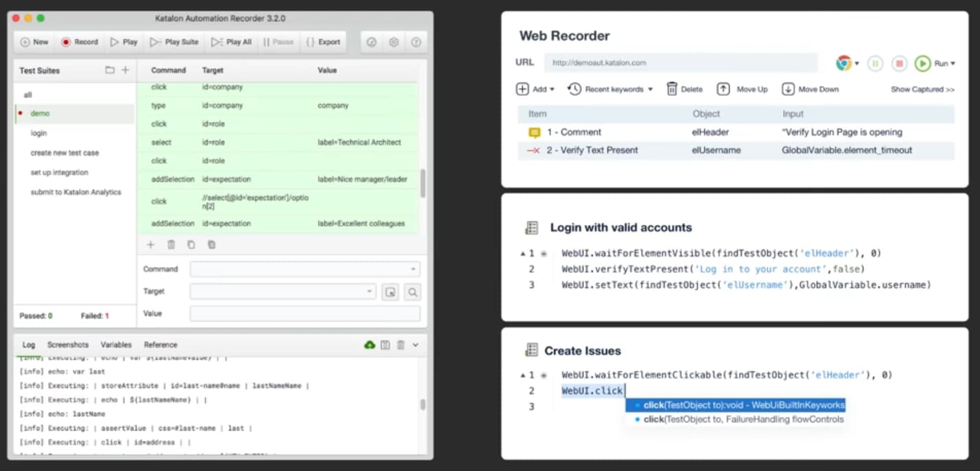Image resolution: width=980 pixels, height=471 pixels.
Task: Switch to the Variables tab
Action: (x=116, y=345)
